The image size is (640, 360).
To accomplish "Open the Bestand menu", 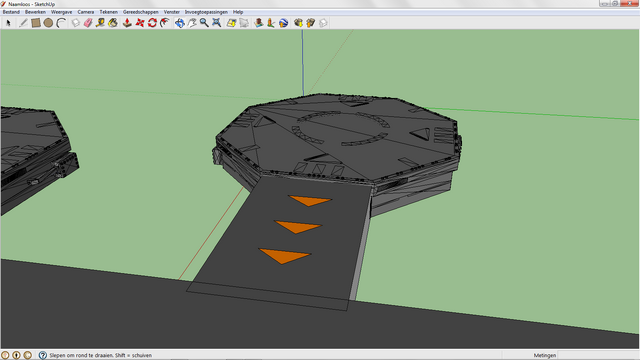I will pyautogui.click(x=11, y=12).
